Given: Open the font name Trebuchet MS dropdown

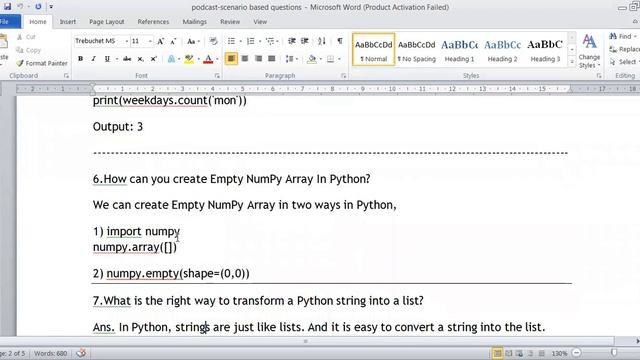Looking at the screenshot, I should pyautogui.click(x=127, y=41).
